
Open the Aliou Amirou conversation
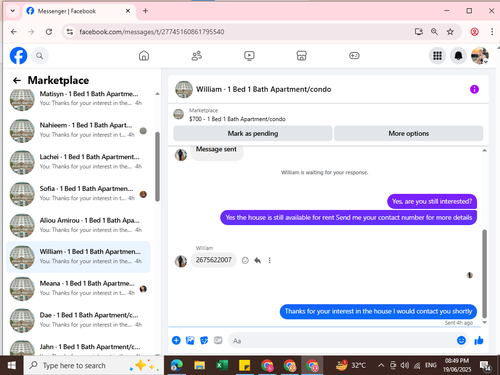[78, 225]
